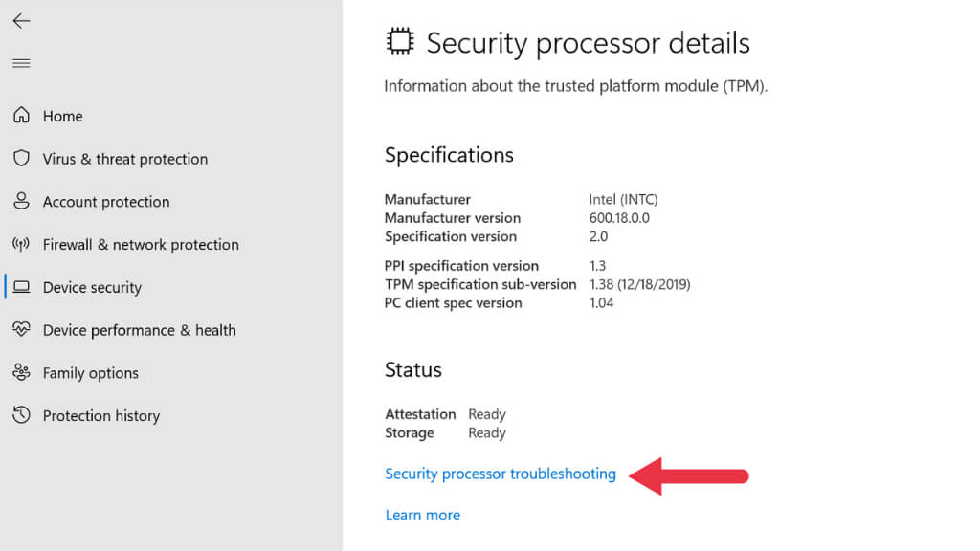Click the Security processor details heading
The height and width of the screenshot is (551, 980).
tap(588, 43)
